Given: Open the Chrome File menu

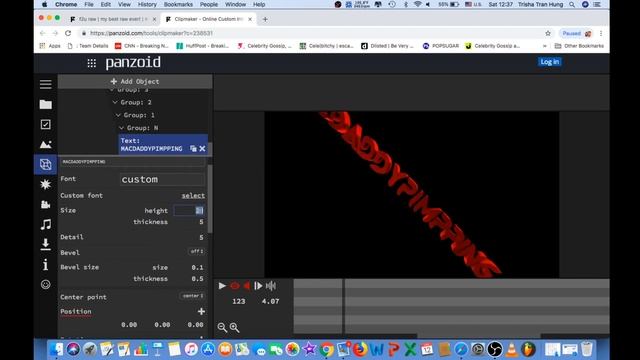Looking at the screenshot, I should point(89,4).
